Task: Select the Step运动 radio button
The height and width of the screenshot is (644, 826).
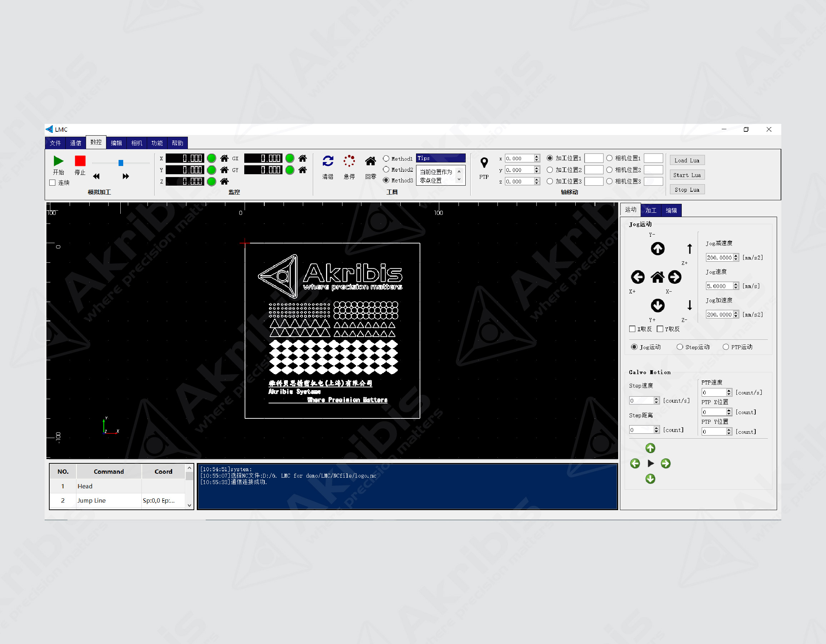Action: (x=680, y=347)
